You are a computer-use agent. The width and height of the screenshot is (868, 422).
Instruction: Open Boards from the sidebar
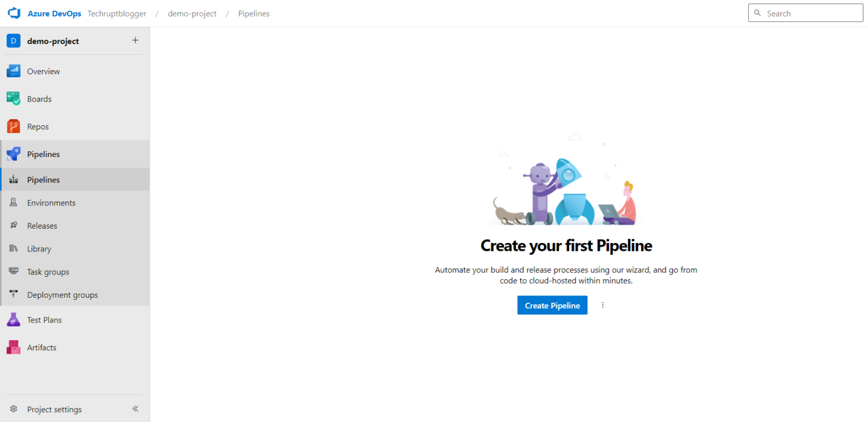39,98
